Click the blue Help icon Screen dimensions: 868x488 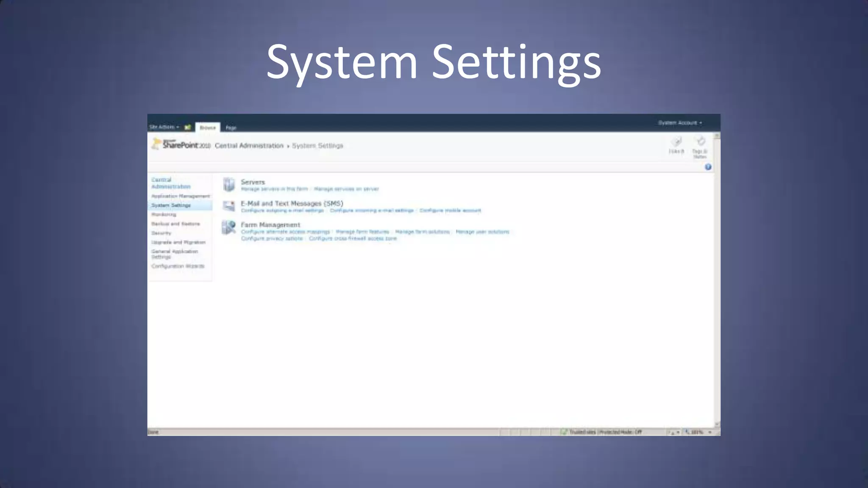(x=708, y=167)
